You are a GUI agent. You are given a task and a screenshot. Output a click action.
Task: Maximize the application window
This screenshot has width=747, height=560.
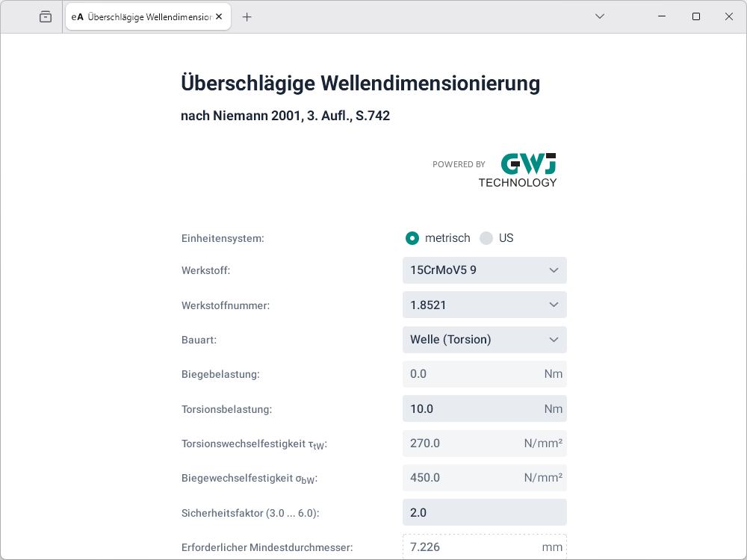(x=696, y=16)
